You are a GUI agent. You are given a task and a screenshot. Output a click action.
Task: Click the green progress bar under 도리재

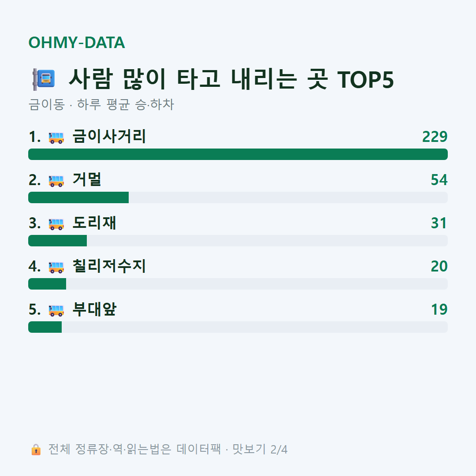(x=57, y=241)
